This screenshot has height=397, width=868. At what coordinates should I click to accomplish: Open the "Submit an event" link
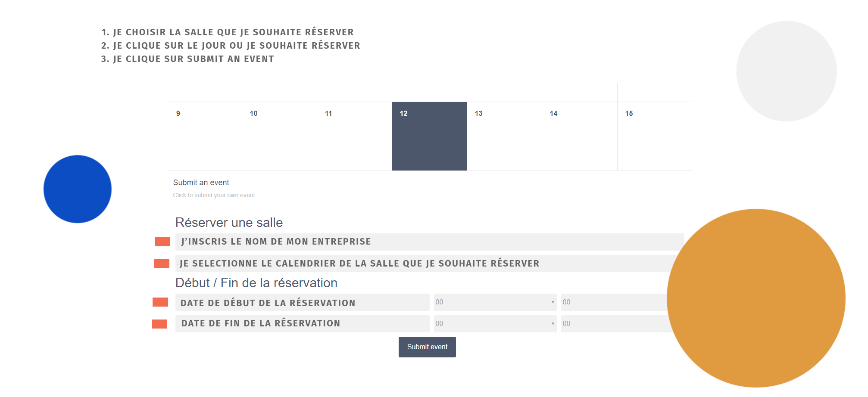coord(201,183)
